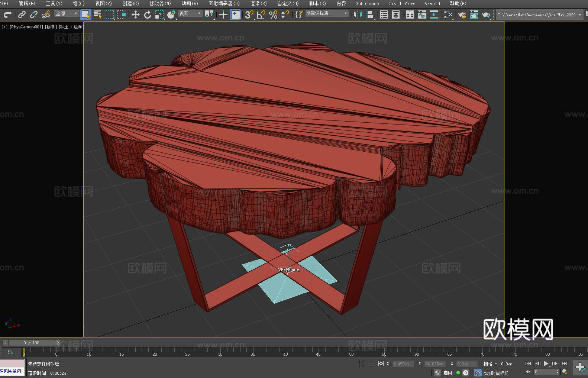Open the 修改器(M) menu
Screen dimensions: 588x378
tap(160, 3)
